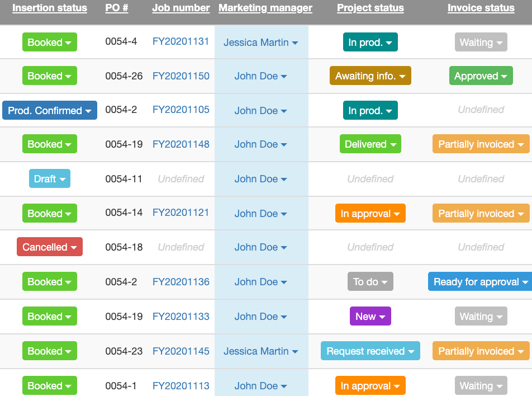Sort by the Insertion status column header
The width and height of the screenshot is (532, 396).
tap(50, 8)
